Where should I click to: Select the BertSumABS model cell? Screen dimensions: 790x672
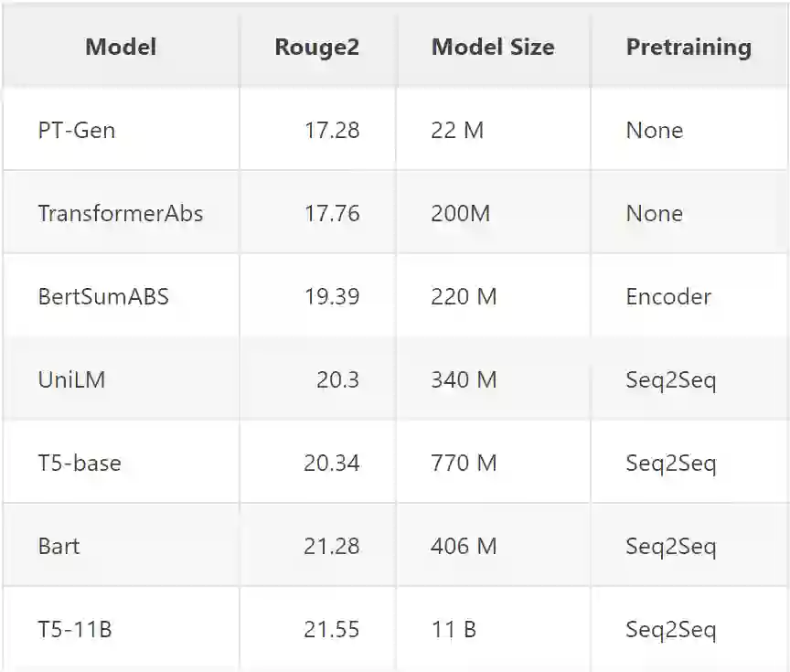[103, 296]
